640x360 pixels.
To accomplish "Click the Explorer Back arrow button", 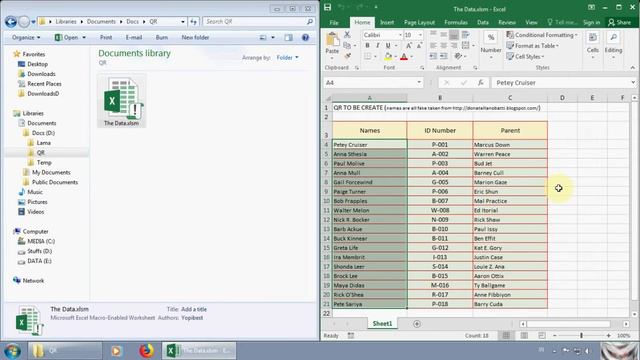I will pos(11,22).
